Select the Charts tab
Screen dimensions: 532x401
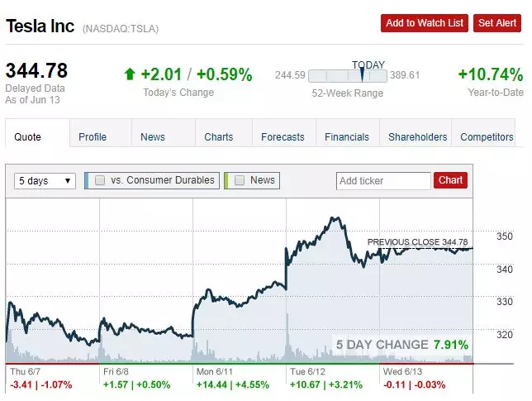coord(218,137)
